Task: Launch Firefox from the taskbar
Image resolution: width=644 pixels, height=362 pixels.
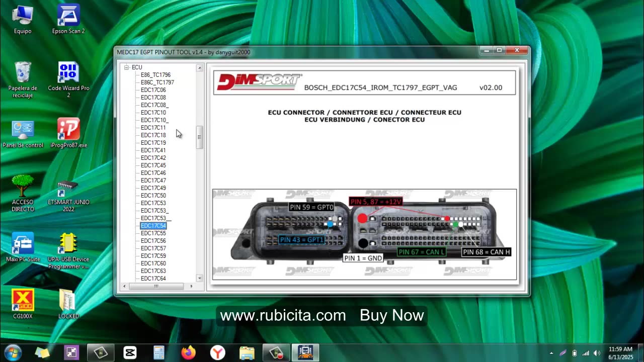Action: 188,352
